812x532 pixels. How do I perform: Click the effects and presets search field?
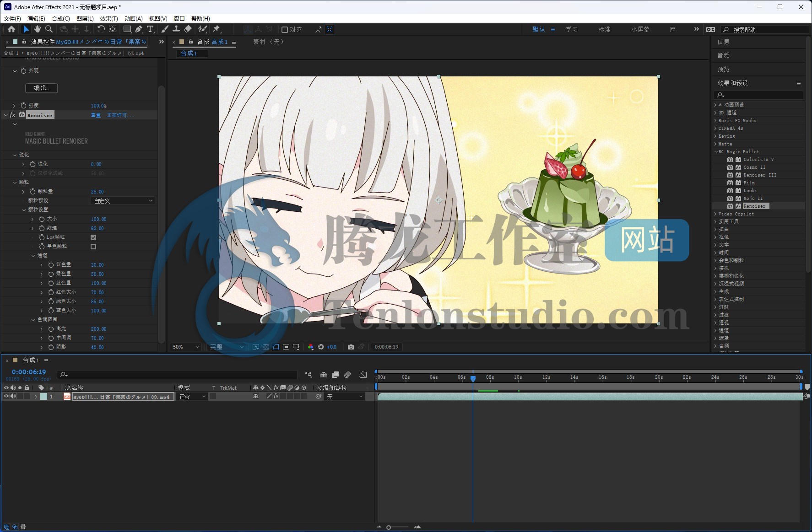click(x=758, y=95)
